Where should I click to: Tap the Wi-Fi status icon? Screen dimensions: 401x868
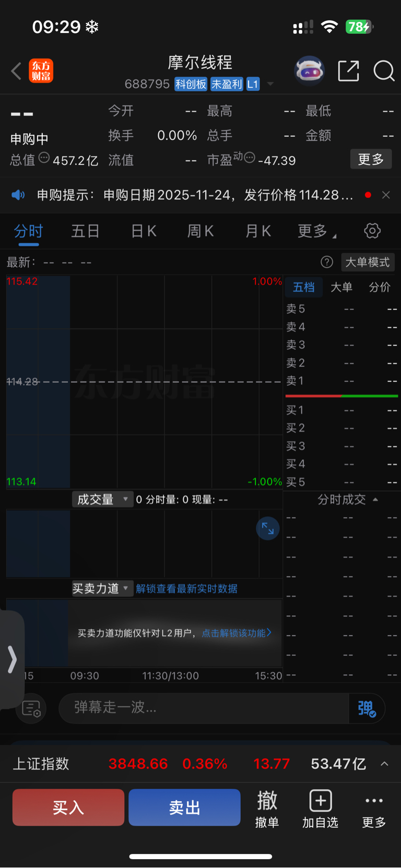click(x=329, y=27)
